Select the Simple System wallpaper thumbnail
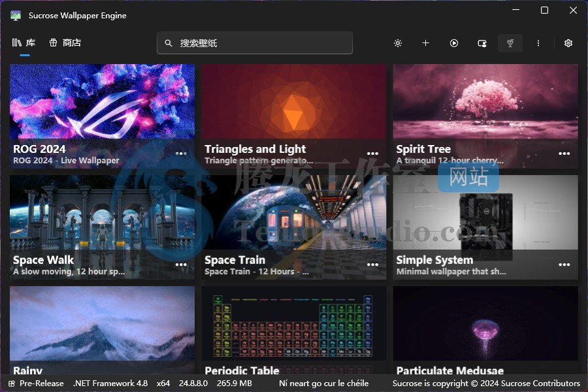The height and width of the screenshot is (392, 588). [x=485, y=212]
